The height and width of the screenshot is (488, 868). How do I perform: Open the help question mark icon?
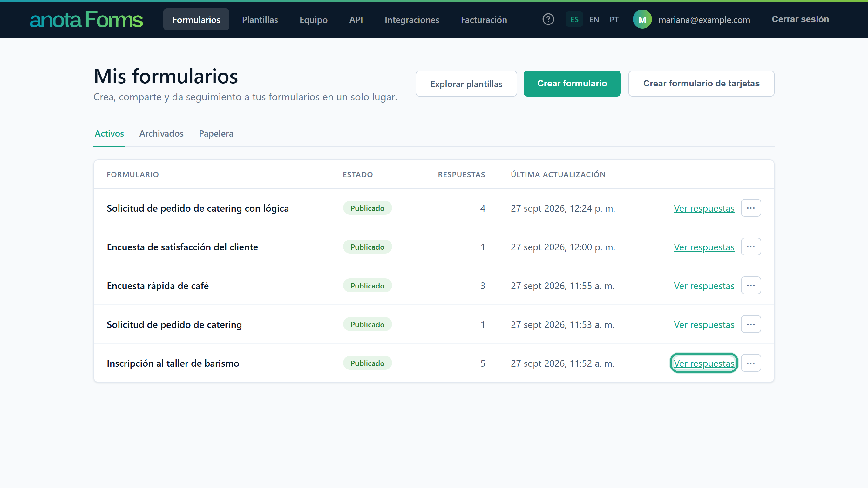coord(548,19)
